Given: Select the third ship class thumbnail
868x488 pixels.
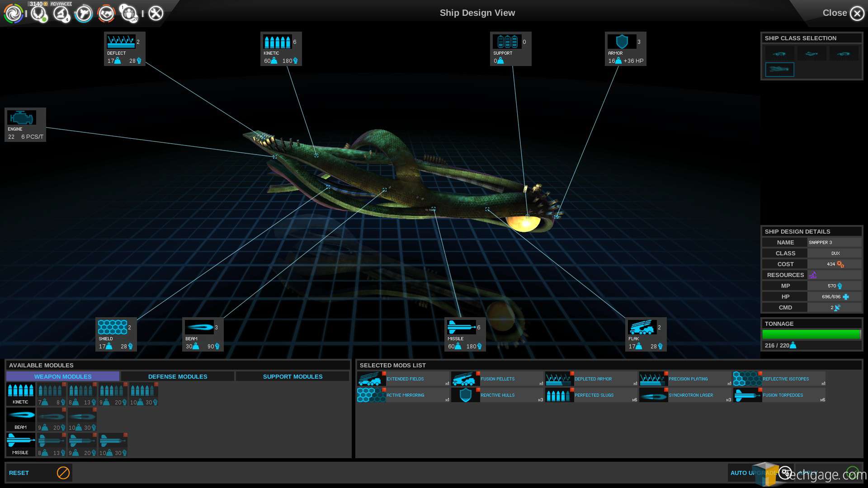Looking at the screenshot, I should click(x=844, y=53).
